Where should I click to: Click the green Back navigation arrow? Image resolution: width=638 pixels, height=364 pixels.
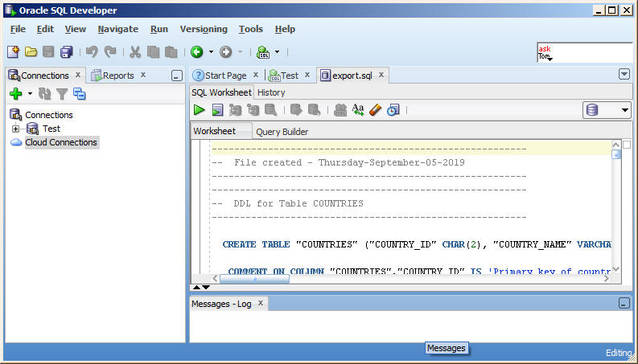[196, 52]
